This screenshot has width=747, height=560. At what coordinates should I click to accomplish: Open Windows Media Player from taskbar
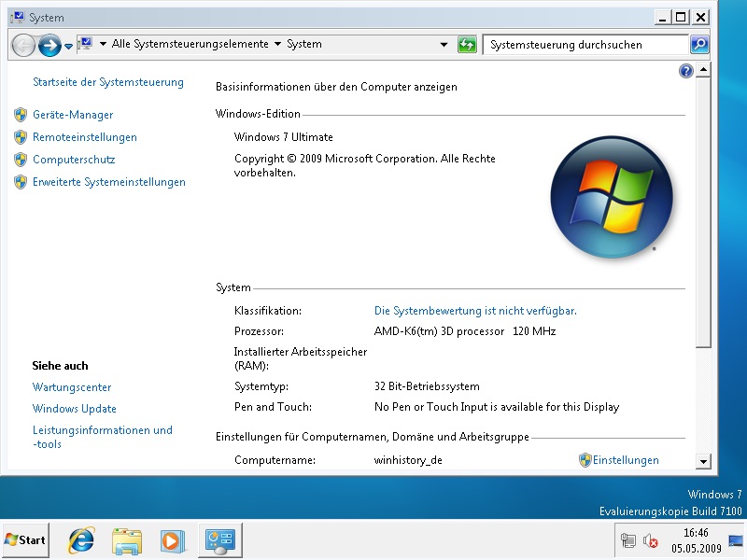(171, 539)
